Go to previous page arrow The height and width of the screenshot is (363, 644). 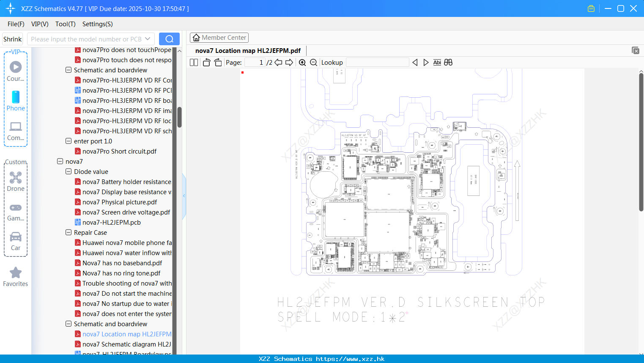point(278,63)
